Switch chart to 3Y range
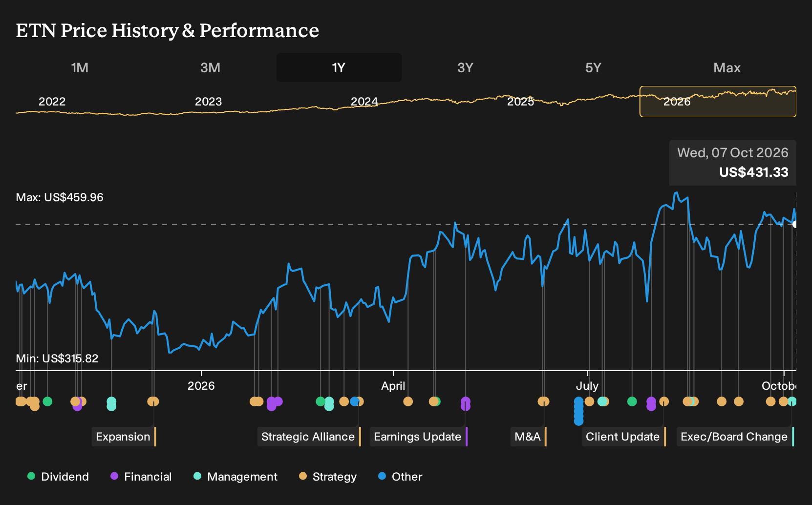Viewport: 812px width, 505px height. click(x=465, y=67)
